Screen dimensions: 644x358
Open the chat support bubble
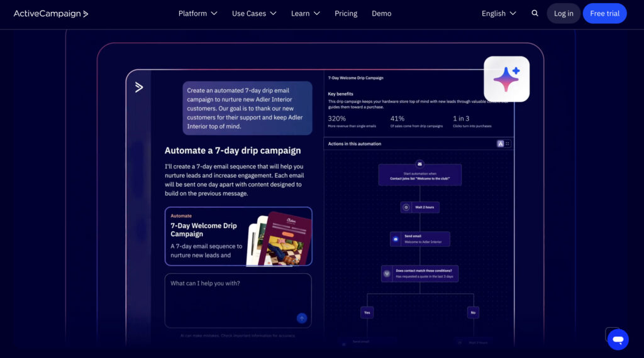(618, 340)
